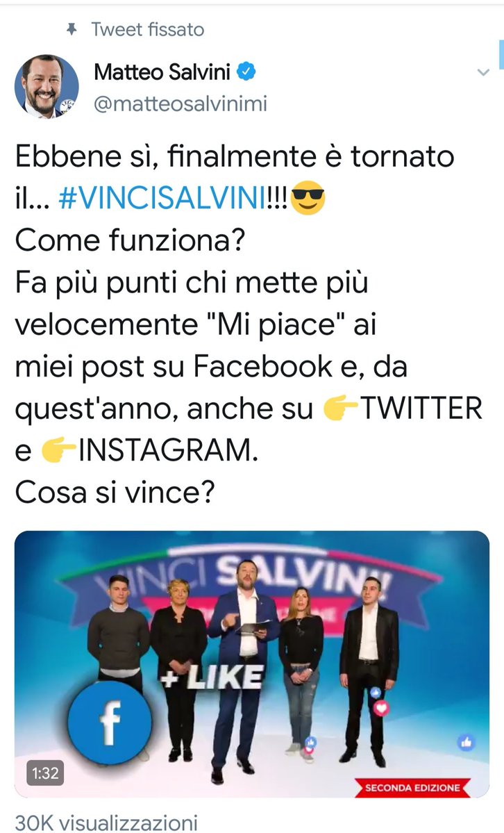Open the #VINCISALVINI hashtag

162,198
